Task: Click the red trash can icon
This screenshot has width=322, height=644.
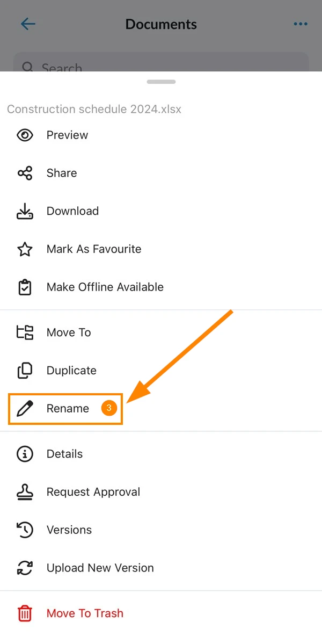Action: [x=25, y=613]
